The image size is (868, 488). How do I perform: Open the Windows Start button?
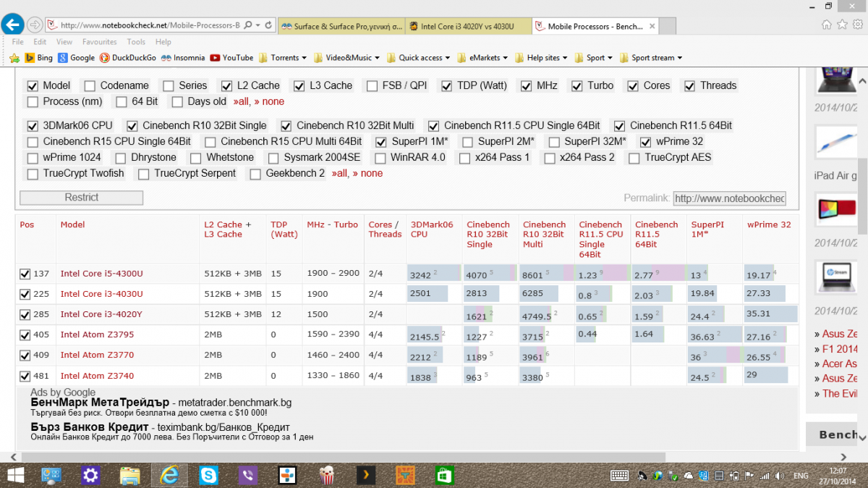15,476
